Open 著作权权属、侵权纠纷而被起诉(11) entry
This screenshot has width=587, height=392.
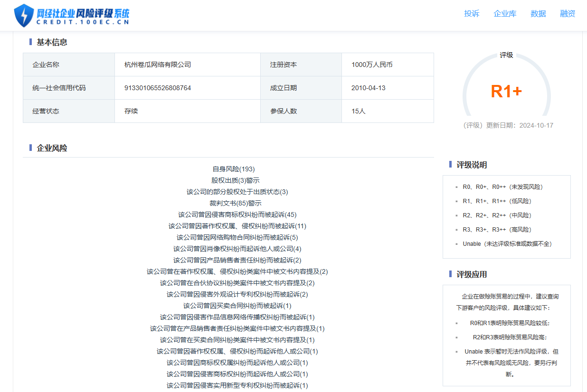[237, 226]
